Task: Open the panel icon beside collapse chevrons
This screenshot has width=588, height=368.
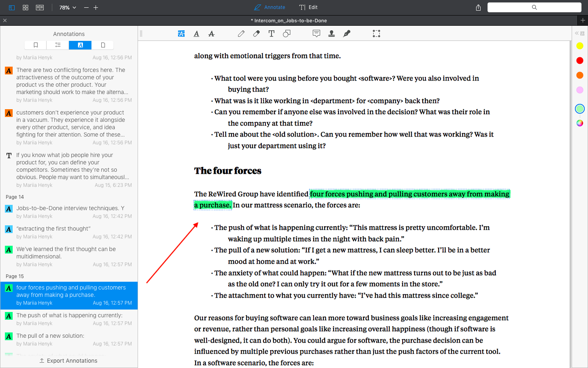Action: point(583,34)
